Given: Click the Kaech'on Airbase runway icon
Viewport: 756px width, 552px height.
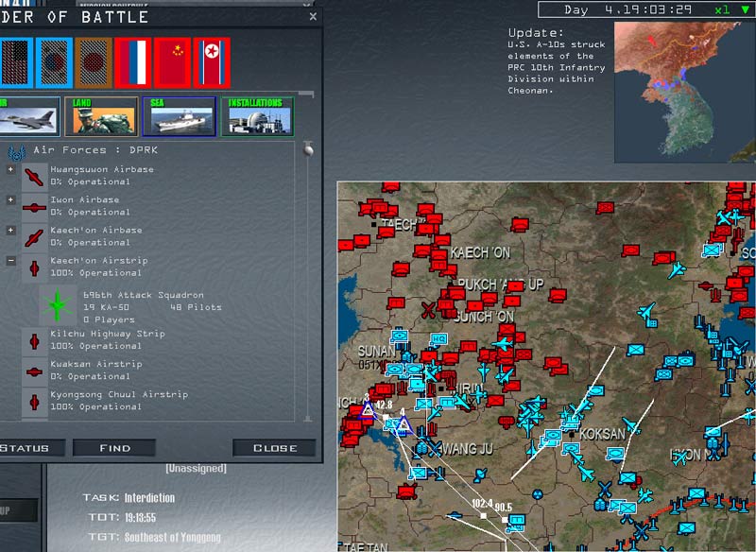Looking at the screenshot, I should (x=34, y=237).
